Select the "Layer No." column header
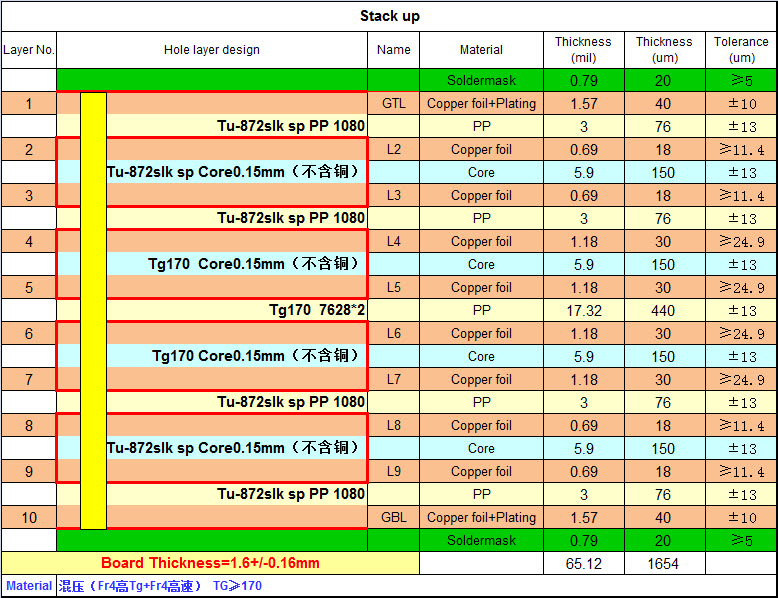The height and width of the screenshot is (598, 778). 29,50
